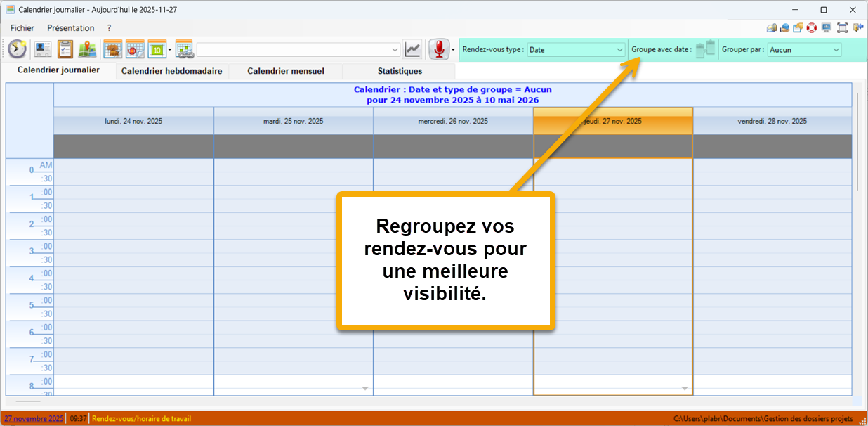This screenshot has height=426, width=868.
Task: Click the red microphone icon
Action: (439, 49)
